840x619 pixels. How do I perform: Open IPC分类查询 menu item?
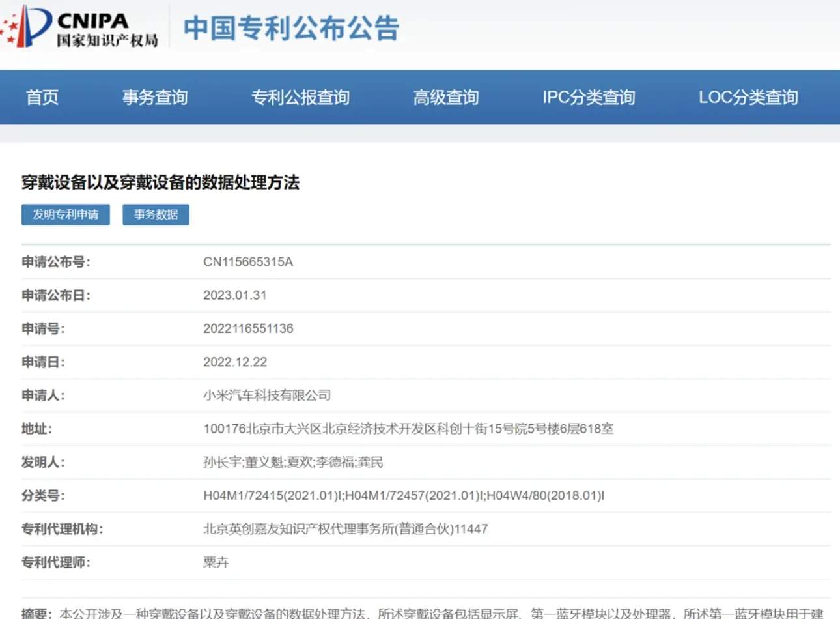click(589, 98)
